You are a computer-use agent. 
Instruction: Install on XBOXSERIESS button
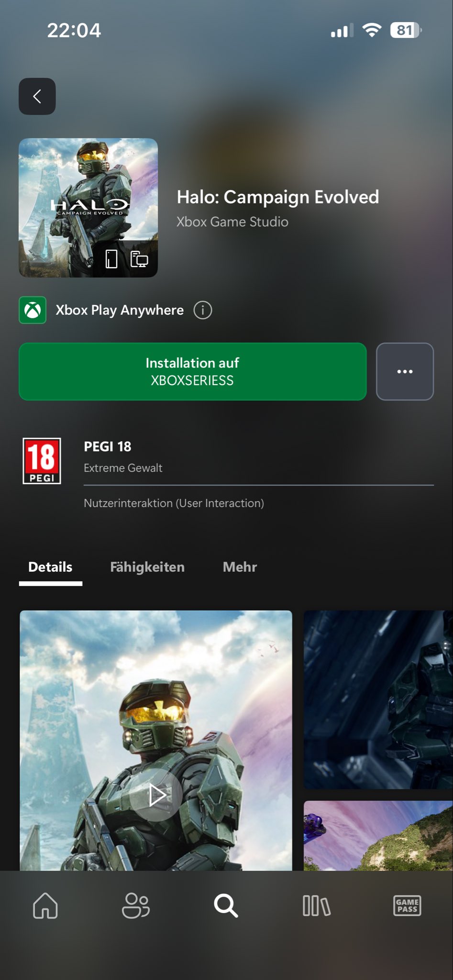point(192,371)
